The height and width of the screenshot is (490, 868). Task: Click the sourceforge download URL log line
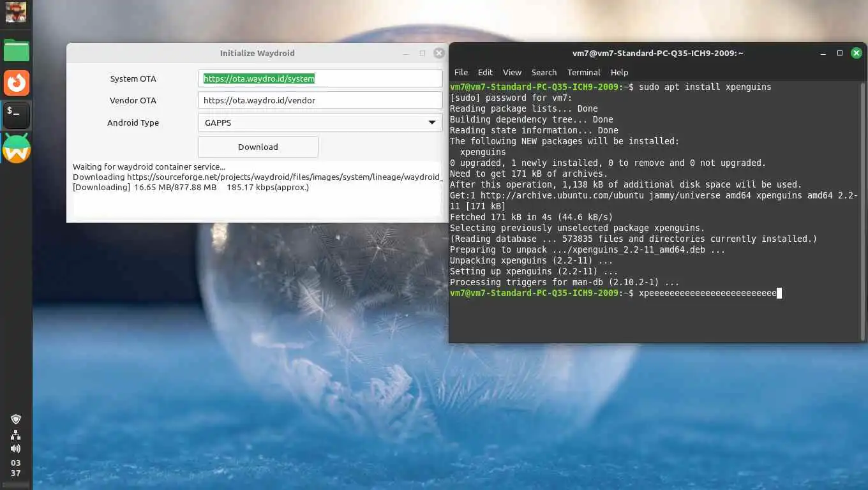[x=257, y=177]
